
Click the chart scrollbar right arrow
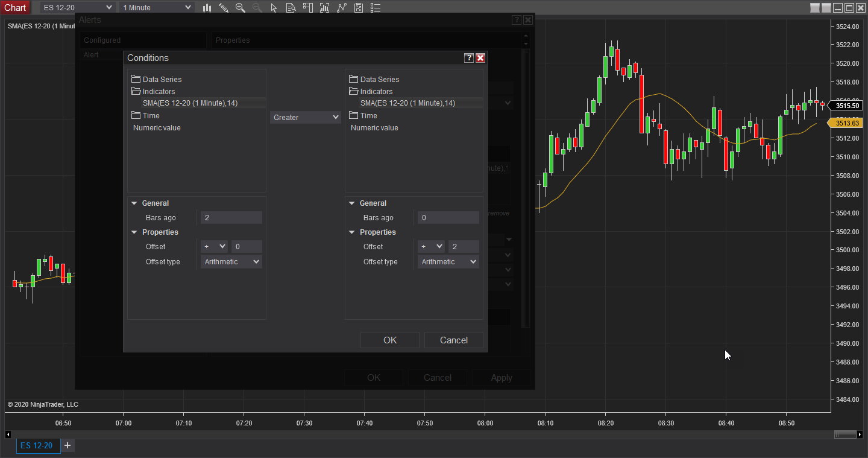point(859,434)
